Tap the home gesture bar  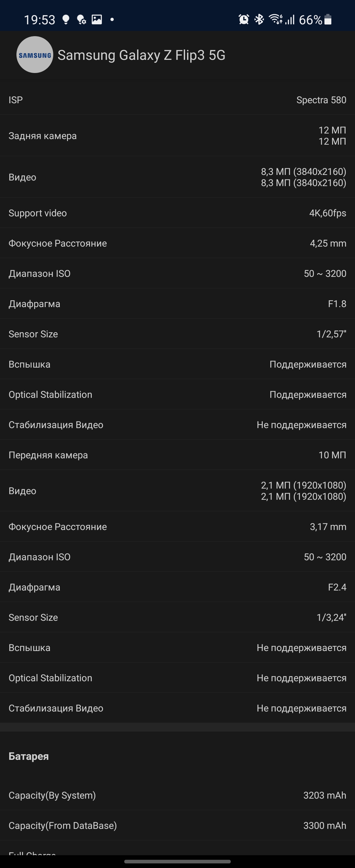pos(177,862)
